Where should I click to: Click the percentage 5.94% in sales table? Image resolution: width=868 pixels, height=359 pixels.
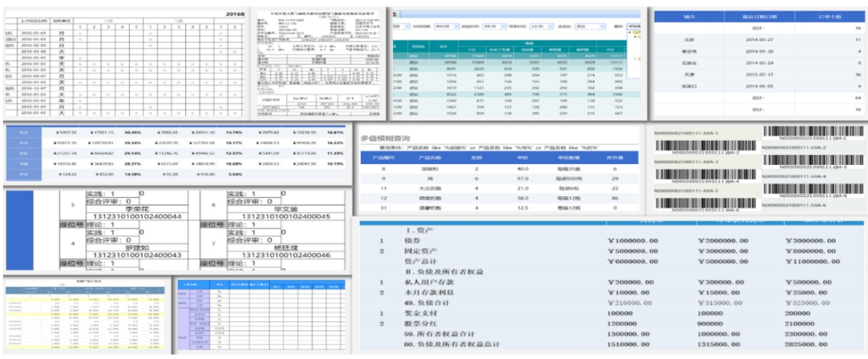[235, 174]
